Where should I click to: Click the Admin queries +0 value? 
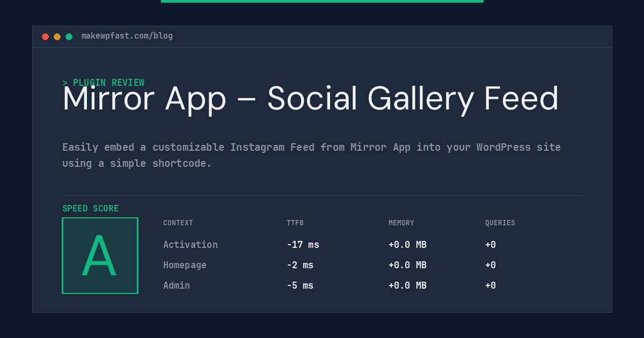(491, 285)
